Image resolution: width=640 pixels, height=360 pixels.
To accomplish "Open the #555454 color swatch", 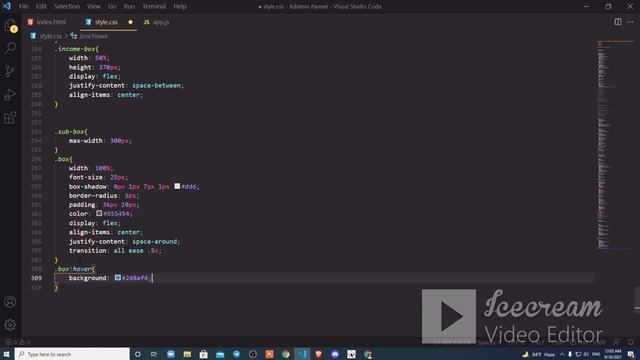I will click(x=99, y=213).
